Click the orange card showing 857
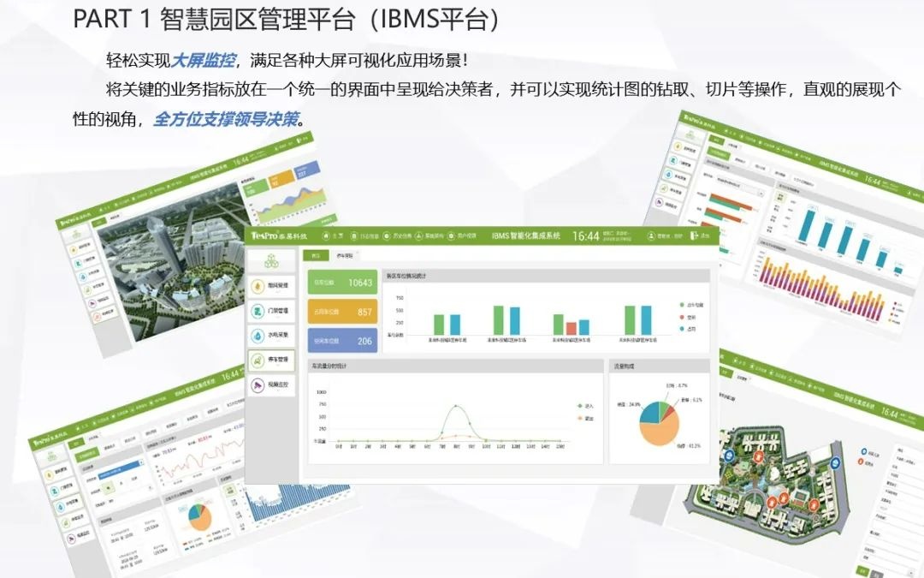 (x=342, y=312)
